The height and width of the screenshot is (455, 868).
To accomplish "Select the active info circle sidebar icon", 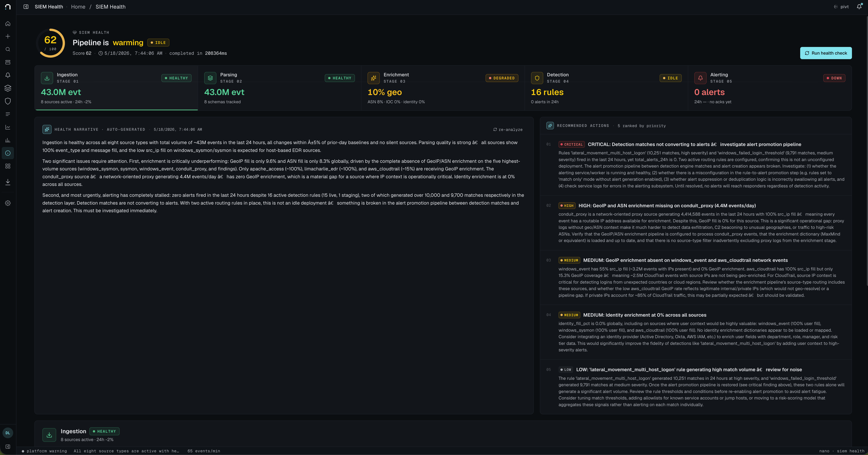I will click(x=8, y=153).
